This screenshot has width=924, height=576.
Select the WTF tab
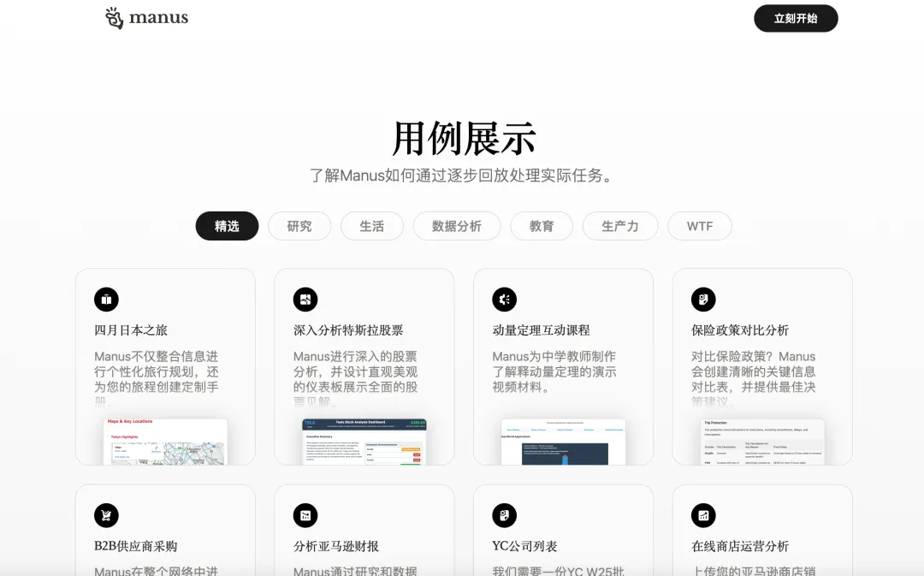click(x=700, y=226)
